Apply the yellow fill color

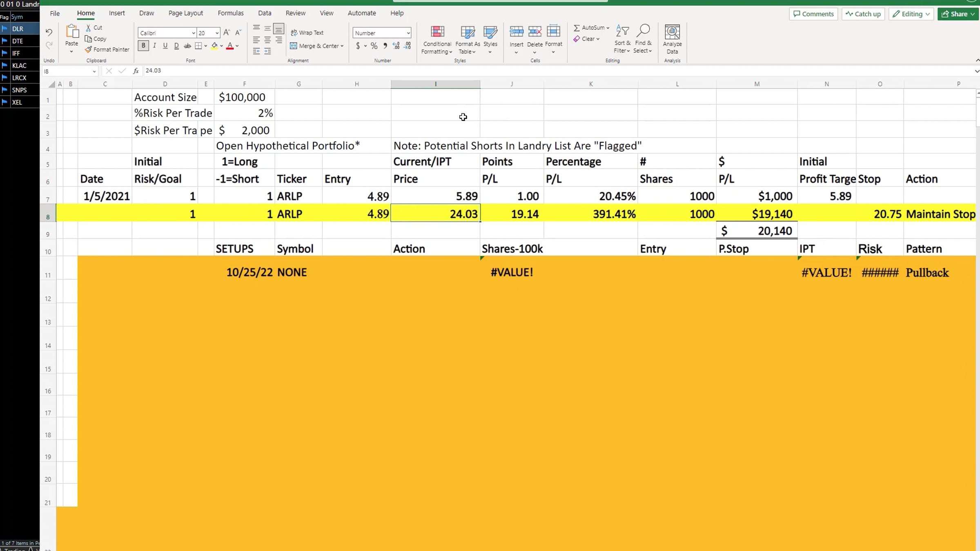click(214, 46)
